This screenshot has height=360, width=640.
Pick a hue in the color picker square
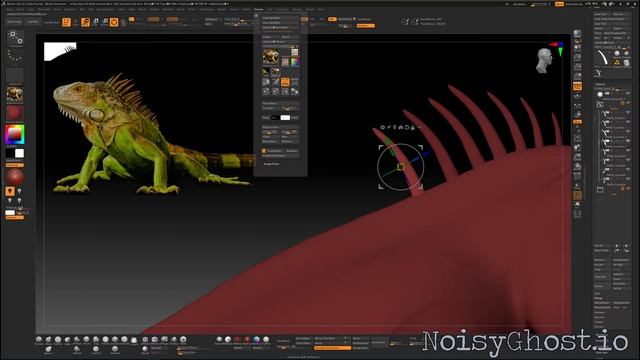pos(15,134)
